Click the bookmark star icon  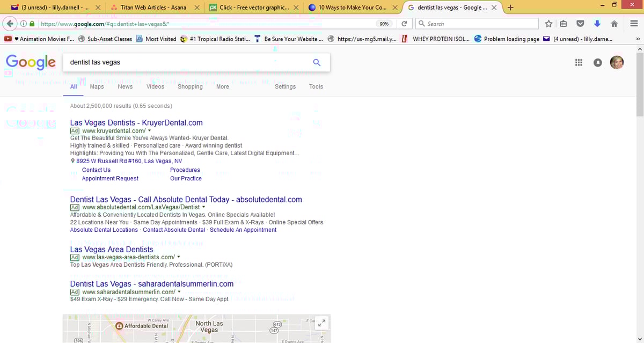(548, 24)
